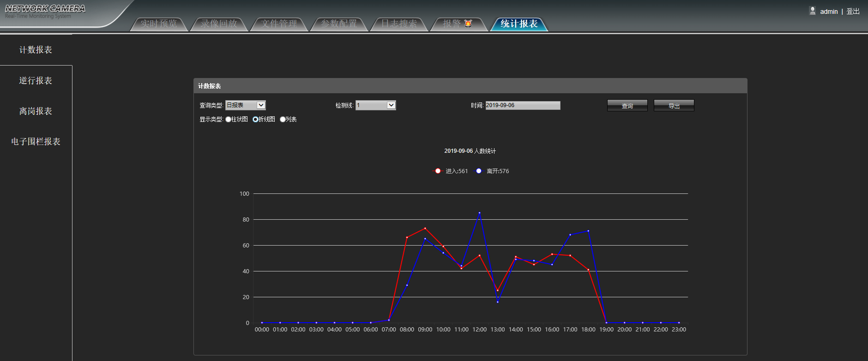Image resolution: width=868 pixels, height=361 pixels.
Task: Click the 19:00 x-axis label
Action: 606,330
